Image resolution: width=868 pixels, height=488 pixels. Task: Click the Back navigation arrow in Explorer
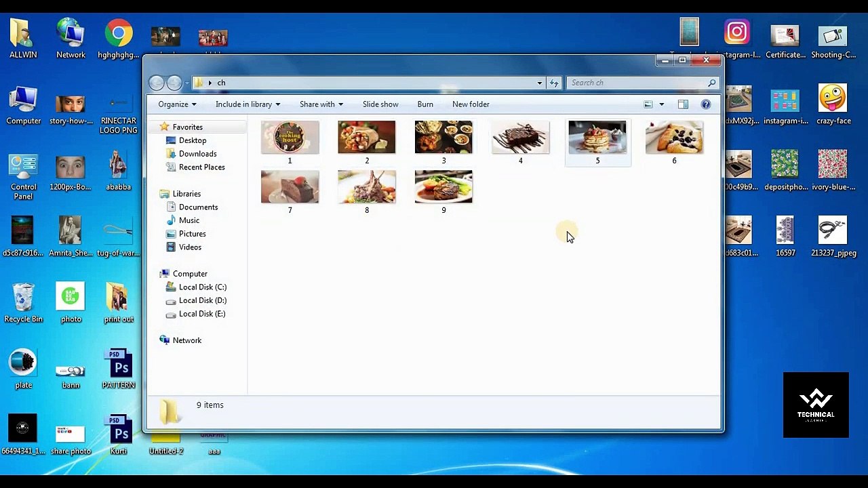coord(157,83)
